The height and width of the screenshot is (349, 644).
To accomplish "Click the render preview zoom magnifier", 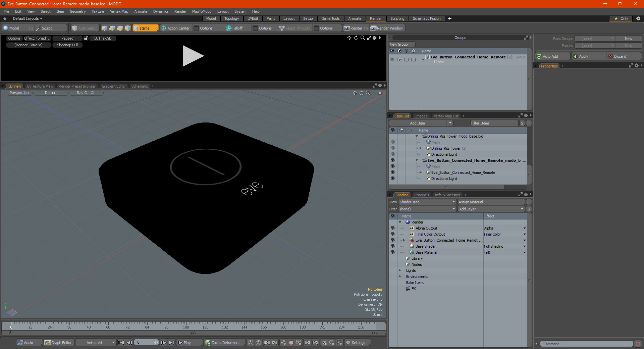I will (363, 38).
